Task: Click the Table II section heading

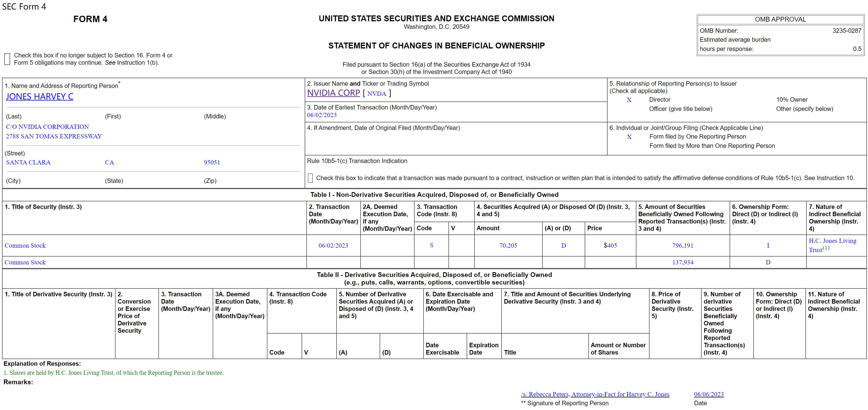Action: (x=434, y=279)
